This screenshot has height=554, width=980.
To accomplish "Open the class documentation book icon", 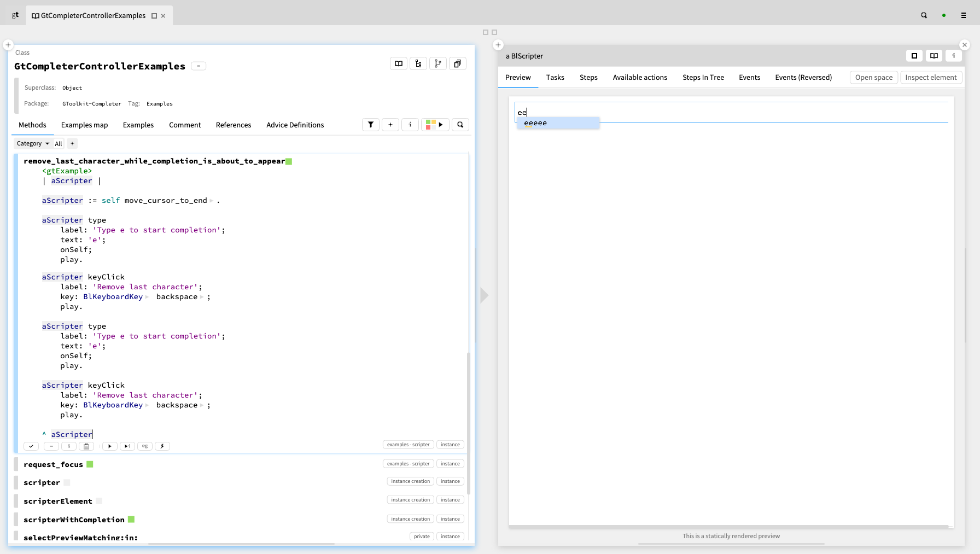I will point(399,63).
